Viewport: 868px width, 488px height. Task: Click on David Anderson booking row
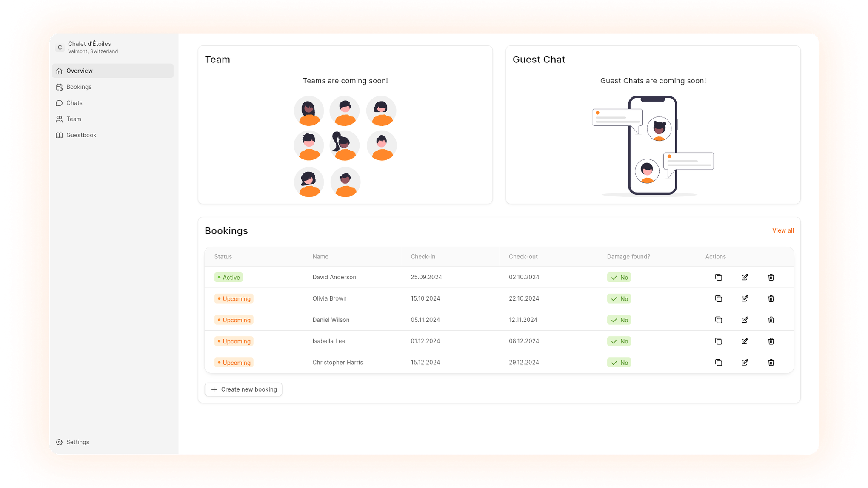[499, 277]
